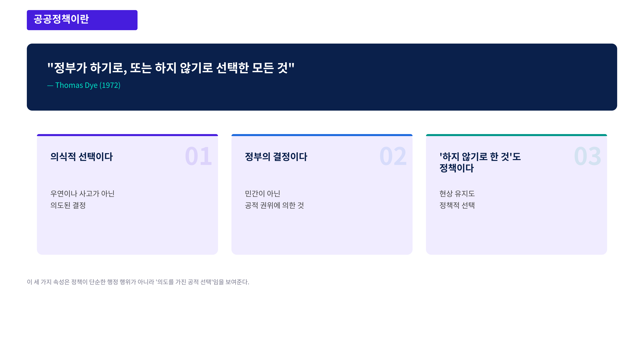Click the purple accent bar above first card
Viewport: 644px width, 362px height.
127,135
